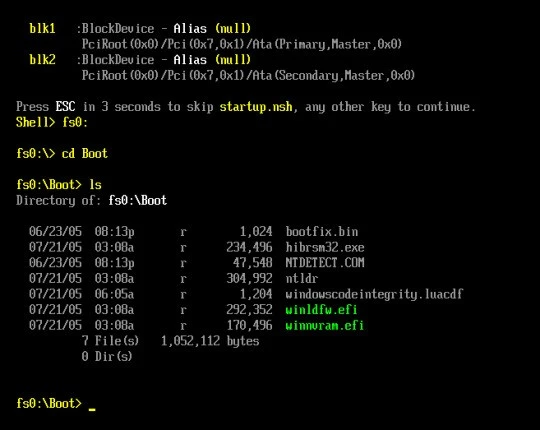Image resolution: width=540 pixels, height=430 pixels.
Task: Click the blinking cursor at fs0:\Boot> prompt
Action: tap(92, 409)
